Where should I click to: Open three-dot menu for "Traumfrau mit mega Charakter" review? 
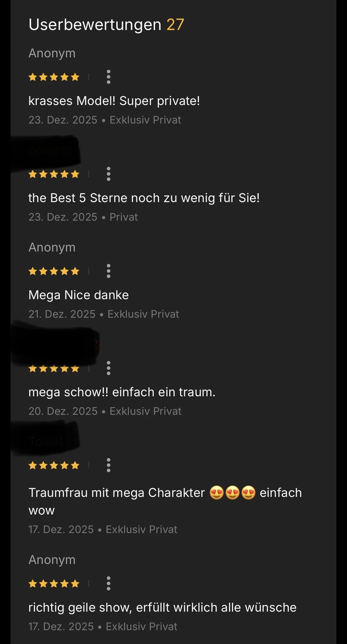coord(109,465)
